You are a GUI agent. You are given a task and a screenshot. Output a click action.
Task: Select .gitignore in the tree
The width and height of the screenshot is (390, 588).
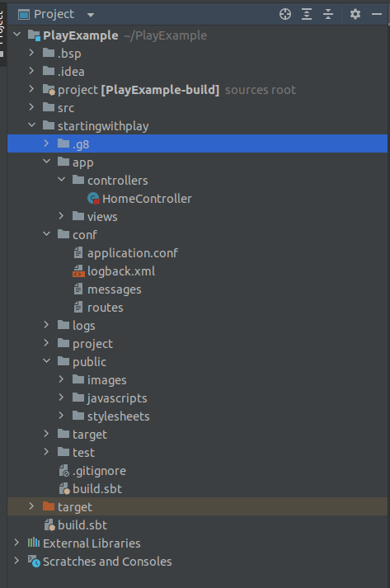click(x=99, y=471)
